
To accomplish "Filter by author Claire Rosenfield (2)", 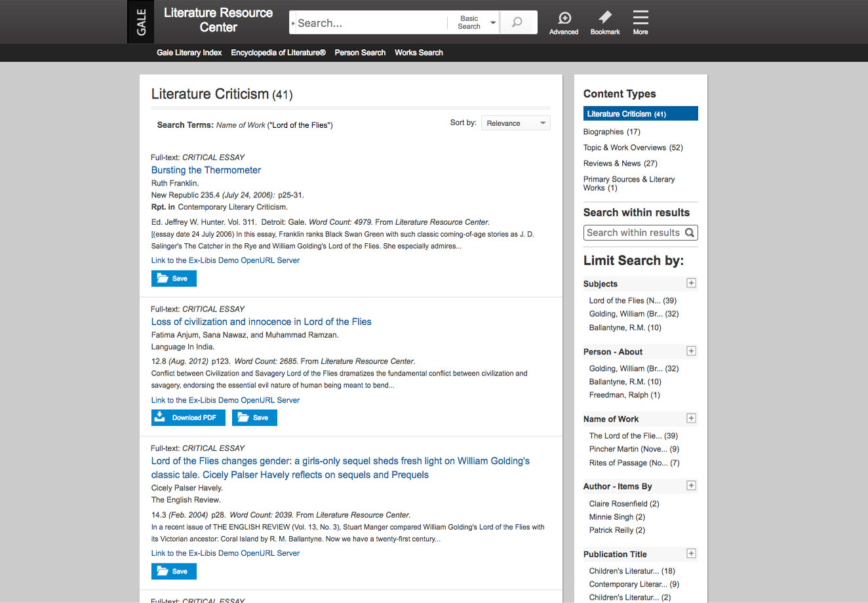I will 624,503.
